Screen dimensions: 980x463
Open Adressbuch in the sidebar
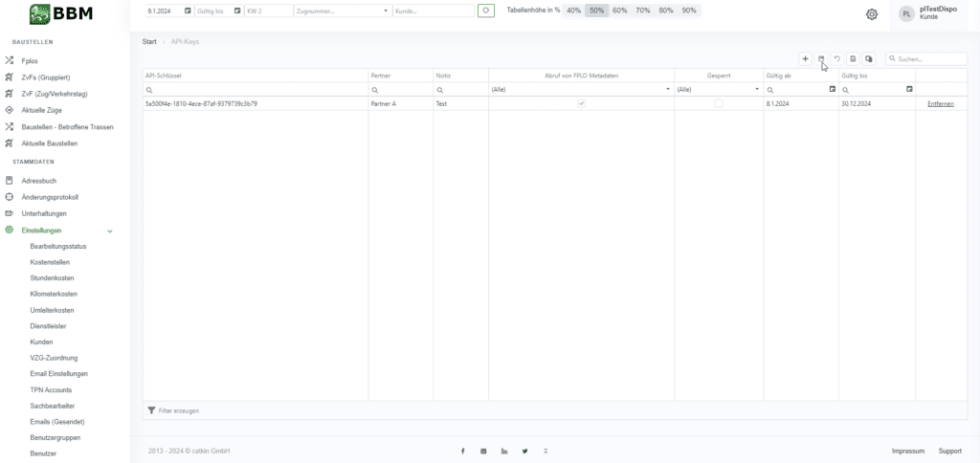(38, 180)
